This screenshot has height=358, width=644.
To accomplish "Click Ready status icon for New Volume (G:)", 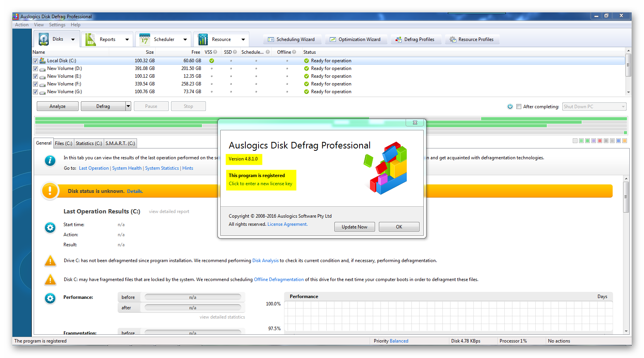I will pyautogui.click(x=307, y=92).
